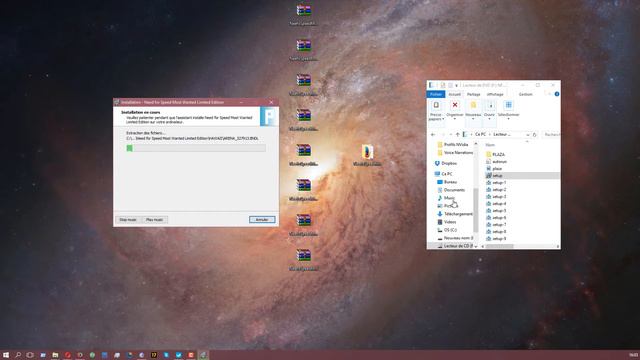This screenshot has height=360, width=640.
Task: Sort by the Nom column header
Action: click(490, 145)
